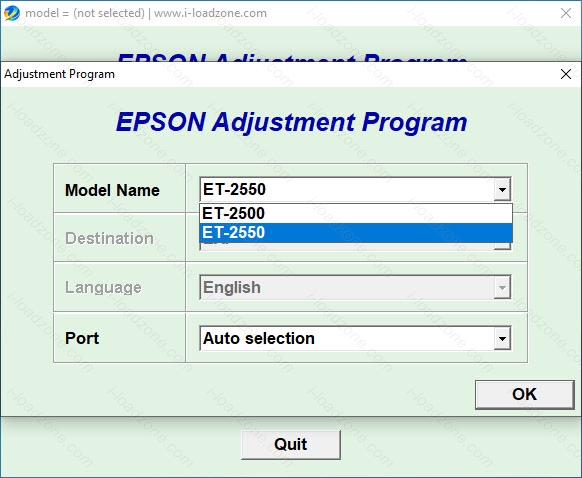This screenshot has height=478, width=582.
Task: Click the Language label
Action: point(103,288)
